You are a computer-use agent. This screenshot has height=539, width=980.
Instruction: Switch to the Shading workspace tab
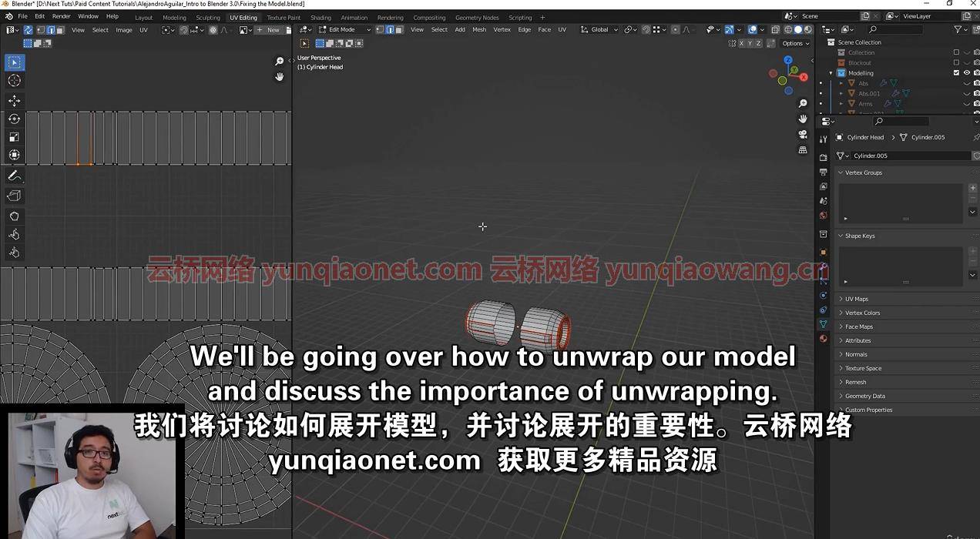pos(321,17)
